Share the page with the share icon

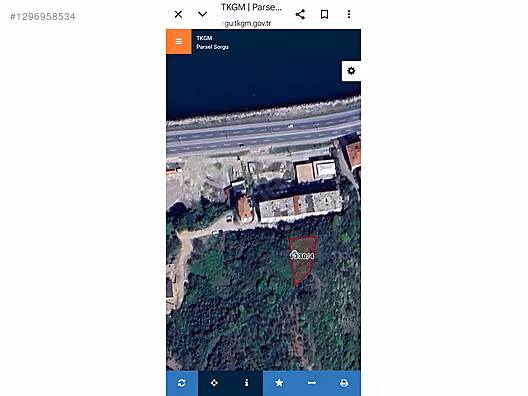pyautogui.click(x=300, y=14)
